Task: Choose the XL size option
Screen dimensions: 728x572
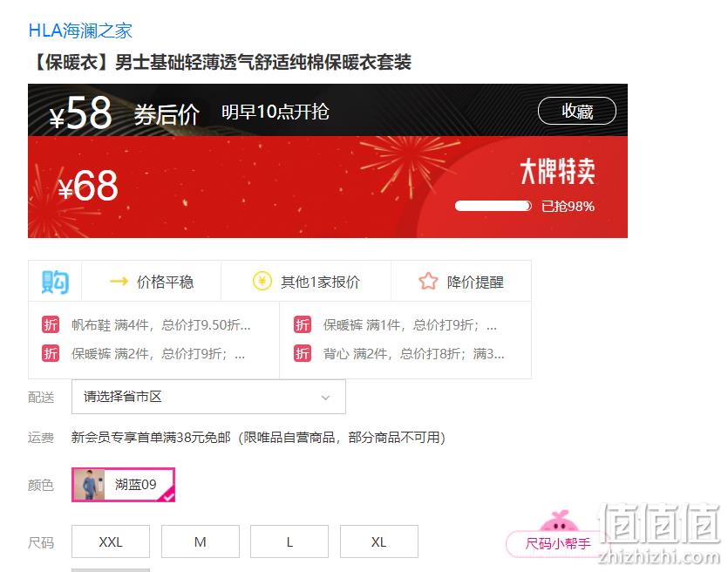Action: click(x=379, y=541)
